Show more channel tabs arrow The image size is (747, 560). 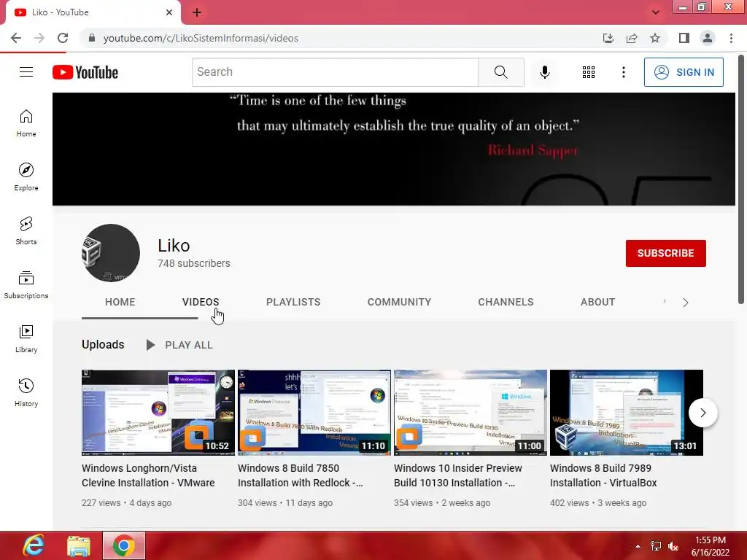[x=686, y=303]
